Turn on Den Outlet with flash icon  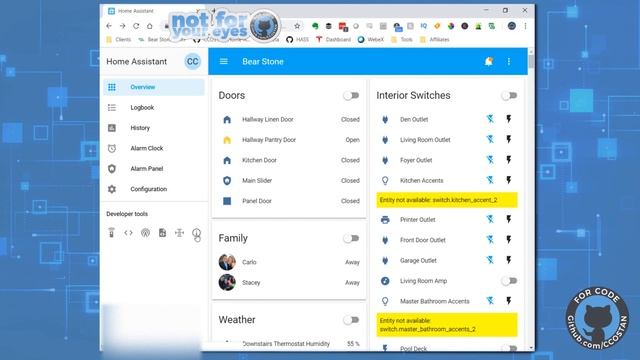point(509,119)
